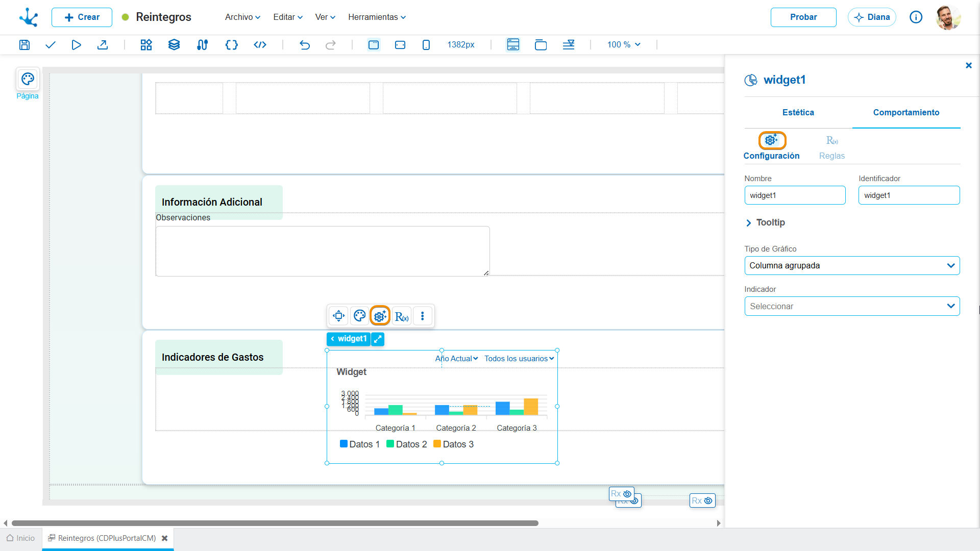Switch to the Estética tab

coord(798,113)
